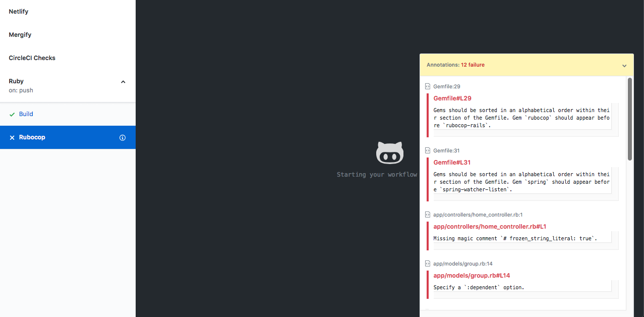Click the info icon next to Rubocop
644x317 pixels.
[x=123, y=137]
